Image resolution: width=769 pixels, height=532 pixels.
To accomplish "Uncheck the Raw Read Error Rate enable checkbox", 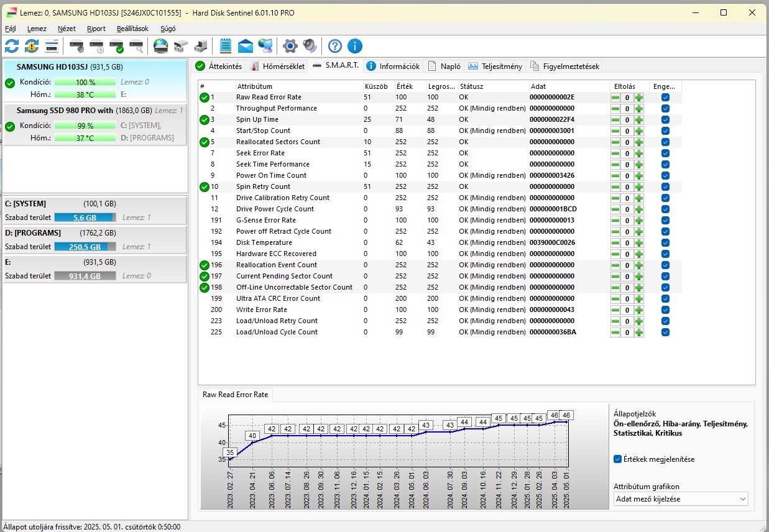I will coord(665,98).
